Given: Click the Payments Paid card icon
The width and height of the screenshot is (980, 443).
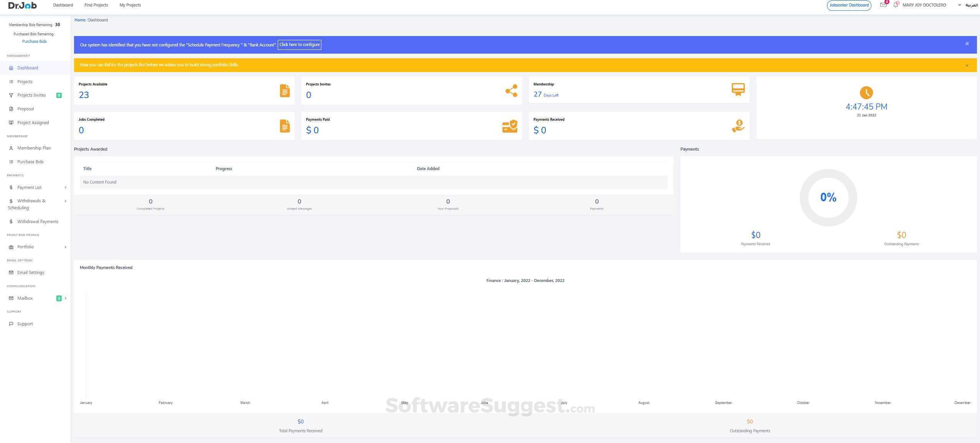Looking at the screenshot, I should pyautogui.click(x=510, y=126).
